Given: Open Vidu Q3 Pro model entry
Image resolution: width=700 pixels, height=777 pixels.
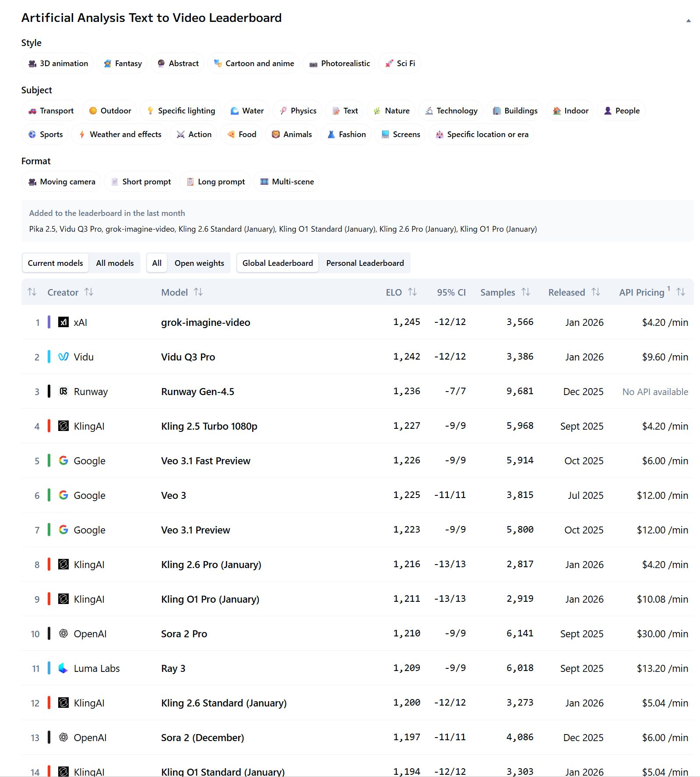Looking at the screenshot, I should [188, 357].
